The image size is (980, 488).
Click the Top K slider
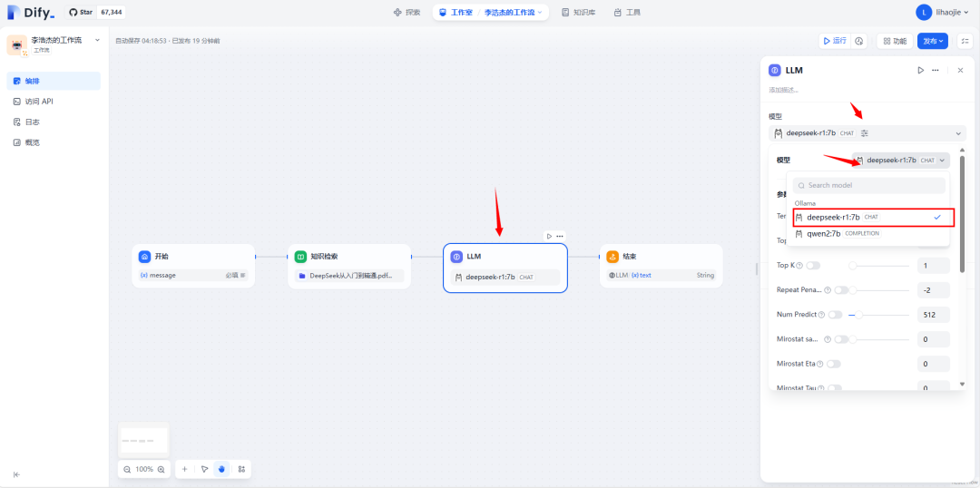tap(878, 266)
